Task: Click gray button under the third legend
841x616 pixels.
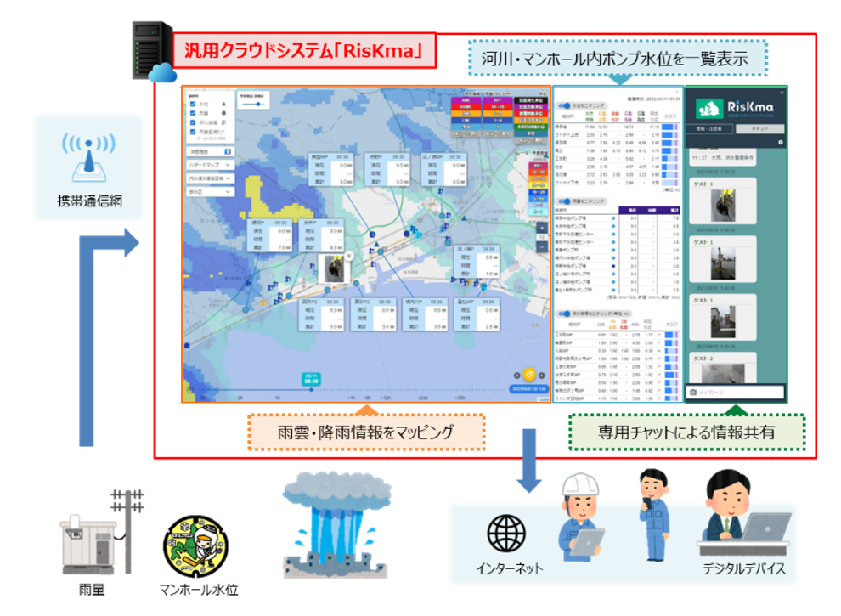Action: [x=530, y=139]
